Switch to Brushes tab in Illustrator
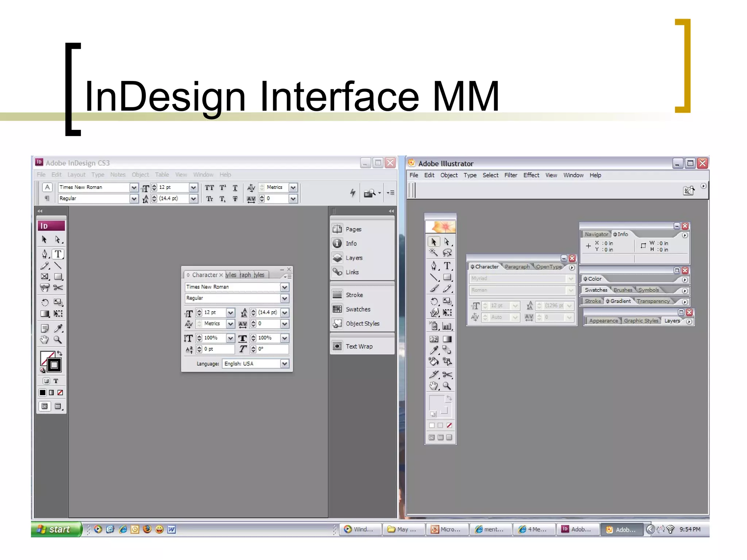The image size is (747, 560). pyautogui.click(x=623, y=290)
